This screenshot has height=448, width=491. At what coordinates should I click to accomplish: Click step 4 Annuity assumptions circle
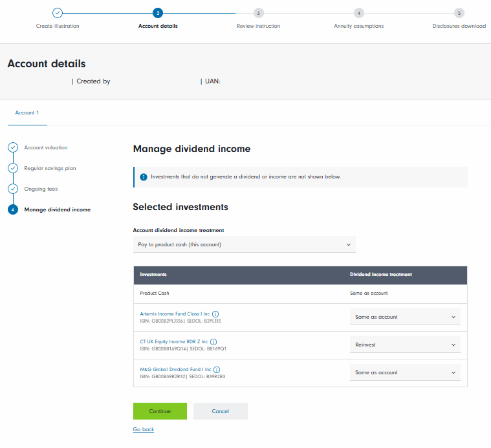(358, 13)
